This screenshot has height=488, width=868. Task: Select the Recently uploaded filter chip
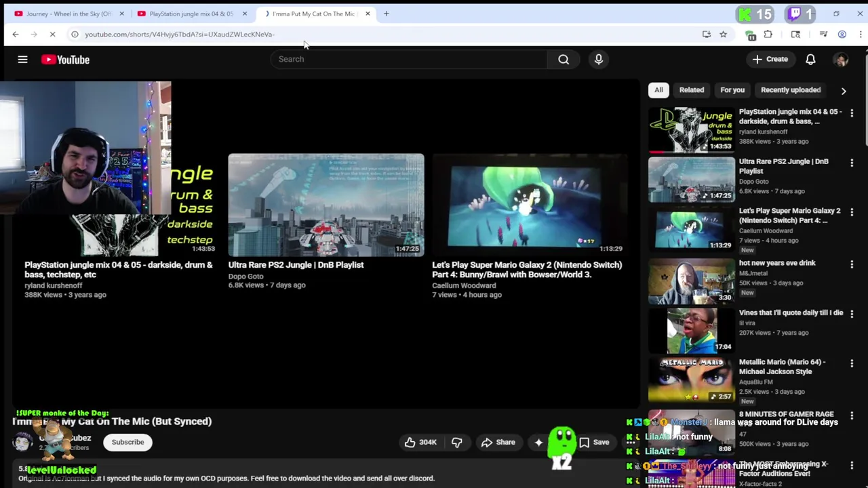point(791,89)
